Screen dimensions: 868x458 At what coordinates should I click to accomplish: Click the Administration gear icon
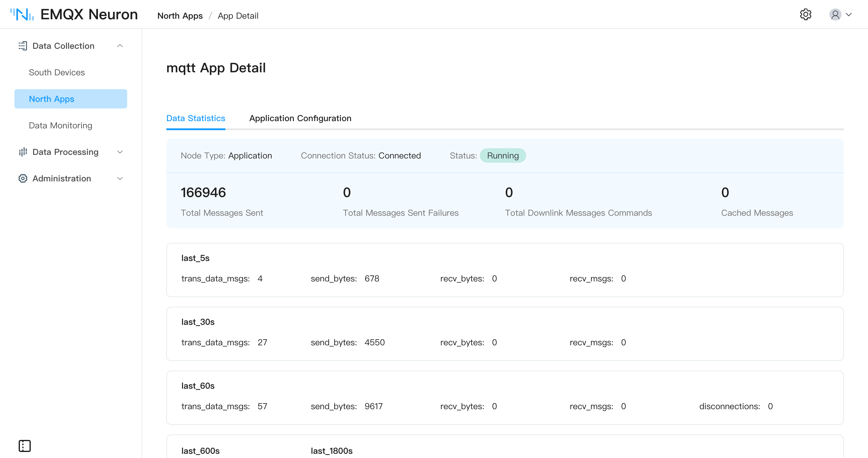point(23,178)
